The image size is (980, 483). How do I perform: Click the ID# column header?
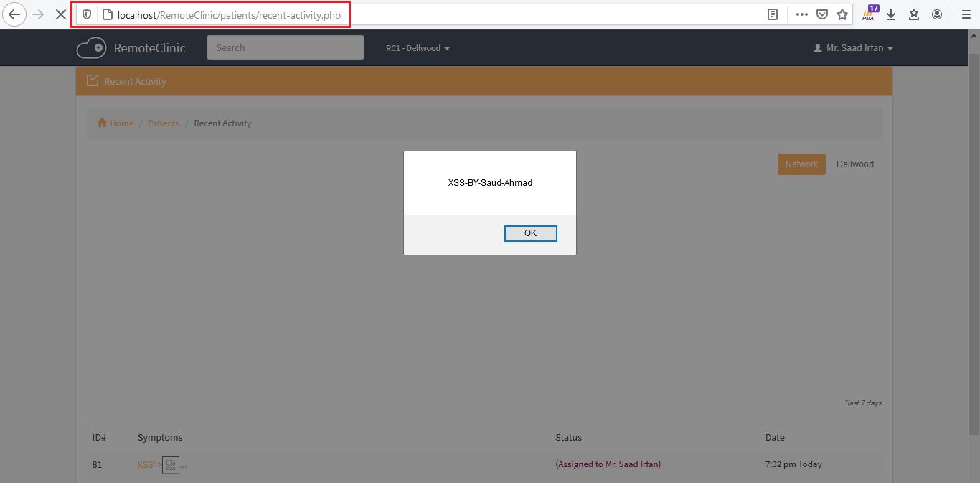99,437
